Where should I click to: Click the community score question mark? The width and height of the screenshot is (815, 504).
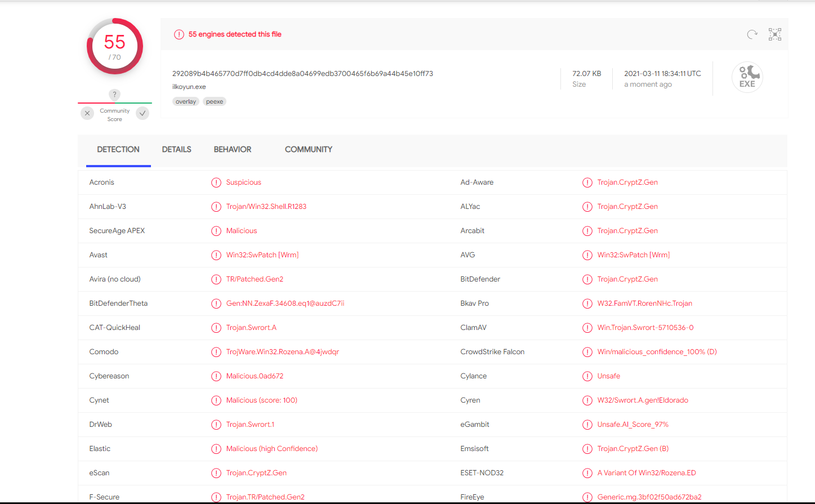tap(114, 95)
